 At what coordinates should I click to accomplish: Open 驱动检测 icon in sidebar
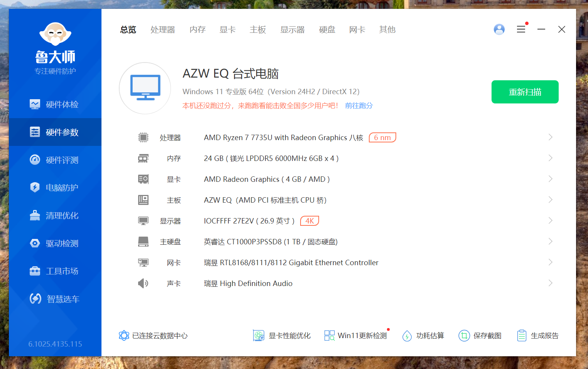point(35,243)
